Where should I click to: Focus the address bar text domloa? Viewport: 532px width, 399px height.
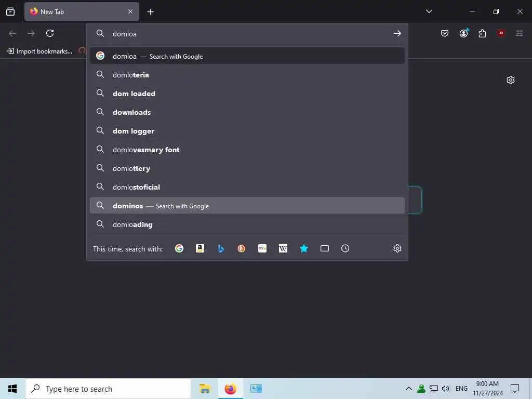click(x=125, y=34)
